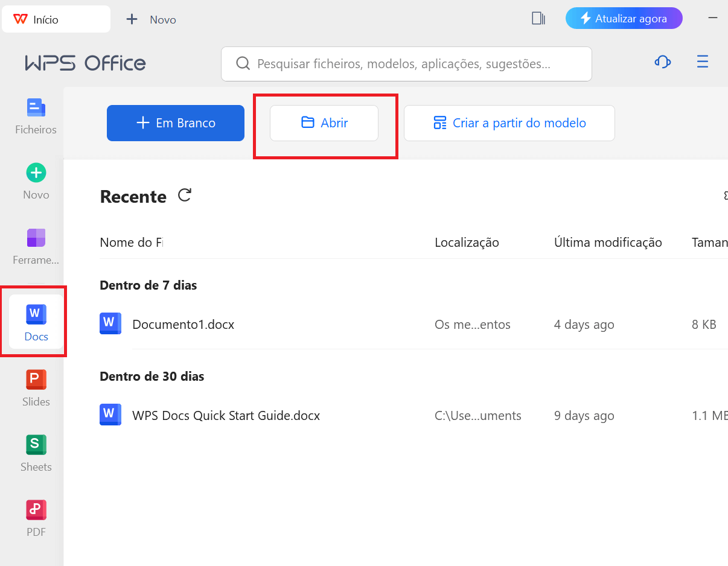Expand the Dentro de 7 dias section
The width and height of the screenshot is (728, 566).
[148, 285]
